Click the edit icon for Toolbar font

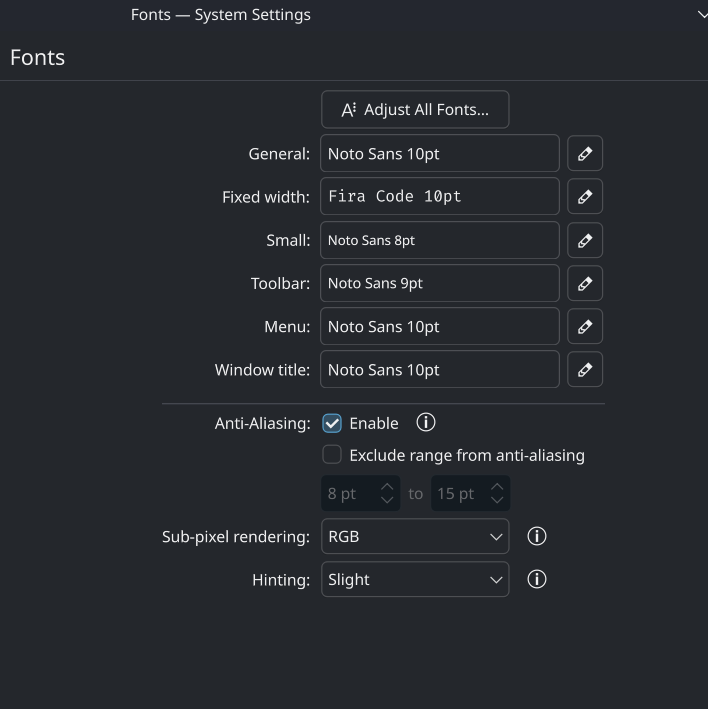point(585,283)
